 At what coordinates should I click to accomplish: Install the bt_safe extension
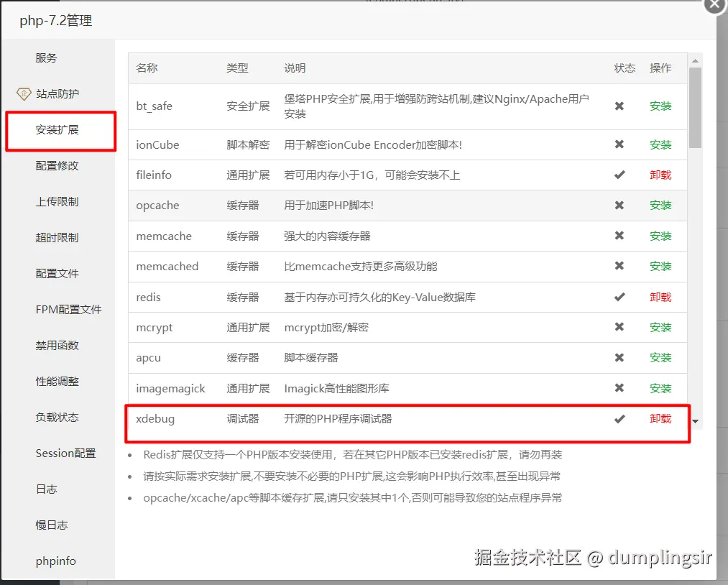coord(660,106)
